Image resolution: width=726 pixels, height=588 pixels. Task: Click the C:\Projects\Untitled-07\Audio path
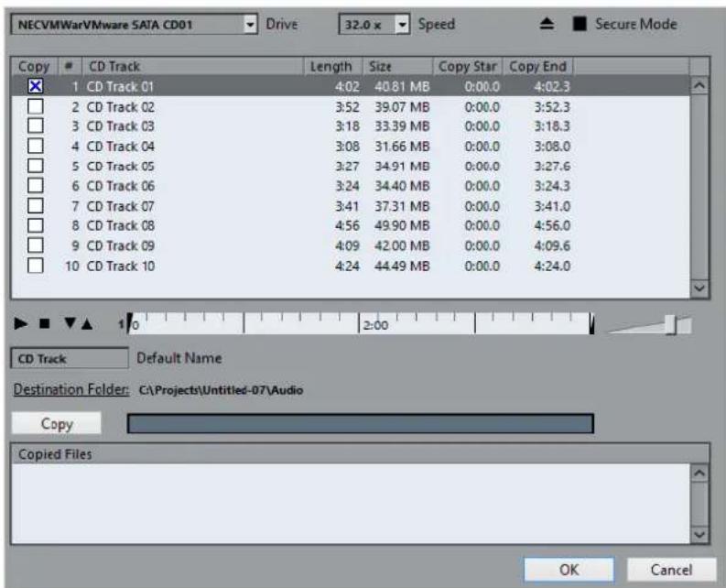221,390
